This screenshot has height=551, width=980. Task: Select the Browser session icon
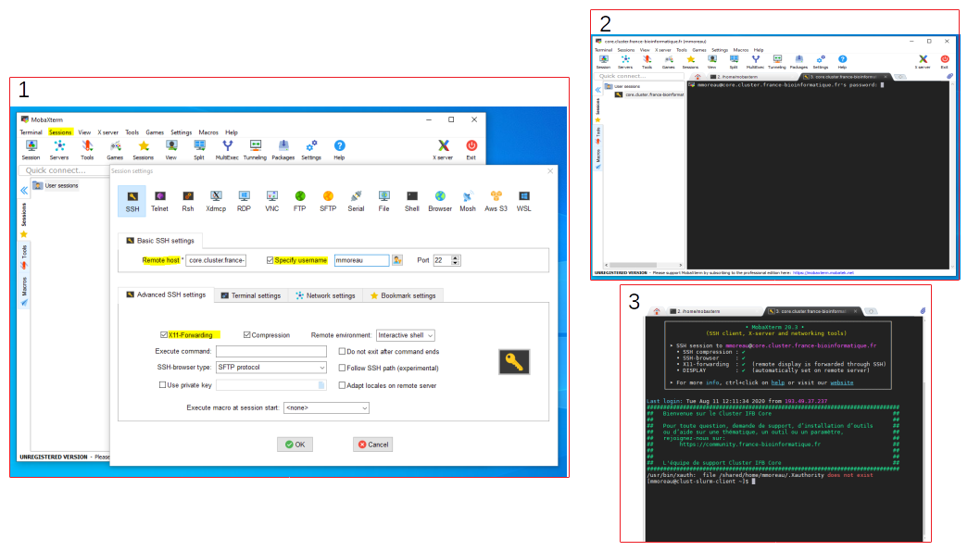point(440,201)
